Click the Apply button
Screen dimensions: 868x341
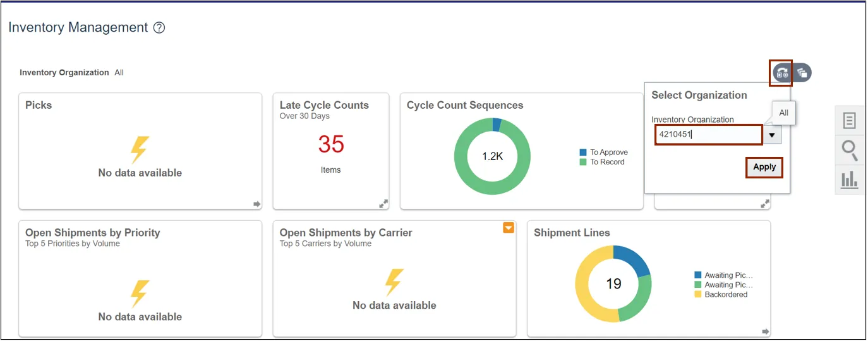point(764,167)
